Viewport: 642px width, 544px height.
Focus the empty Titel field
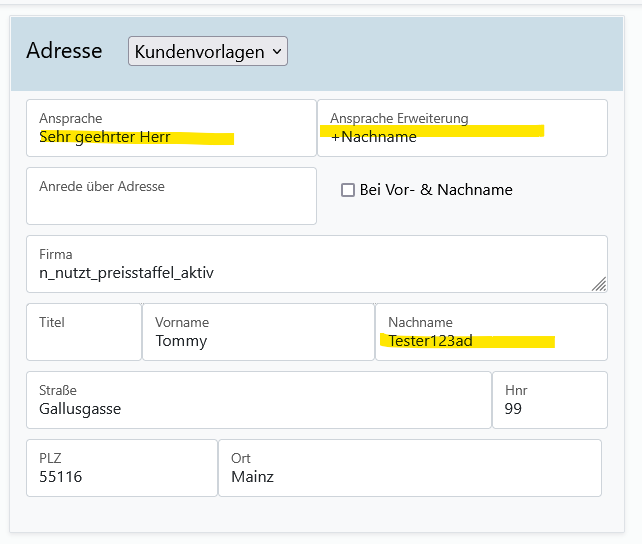click(x=84, y=341)
